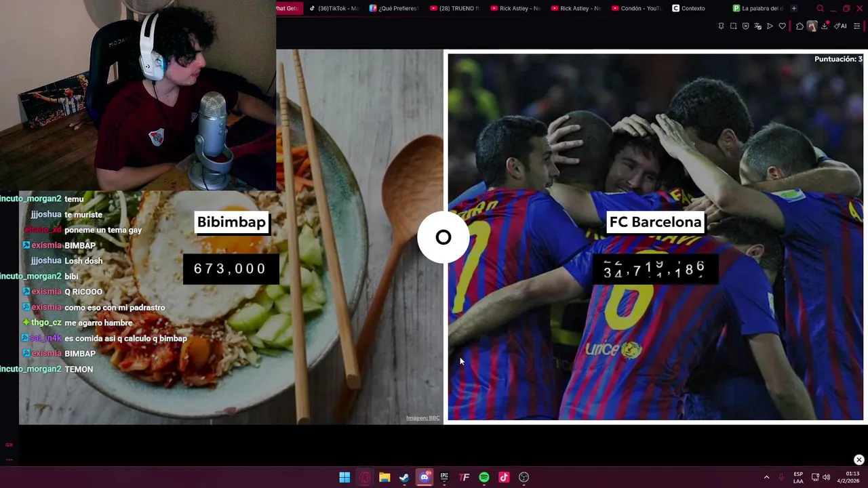Open Steam from the taskbar

pyautogui.click(x=404, y=477)
